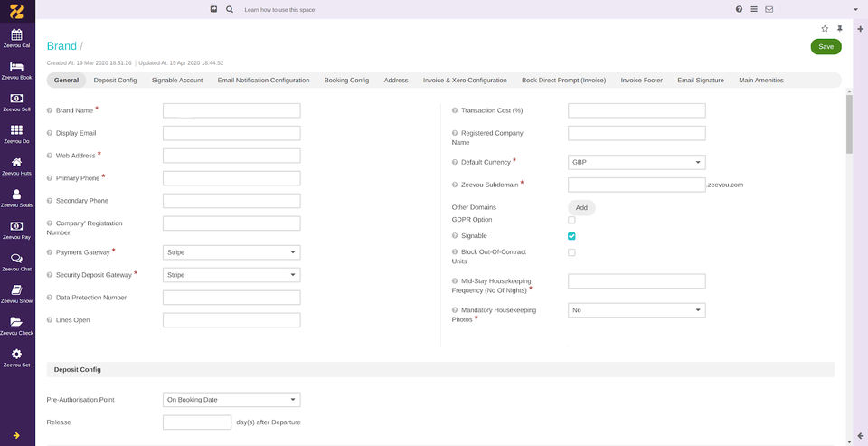
Task: Open Email Signature tab
Action: tap(701, 81)
